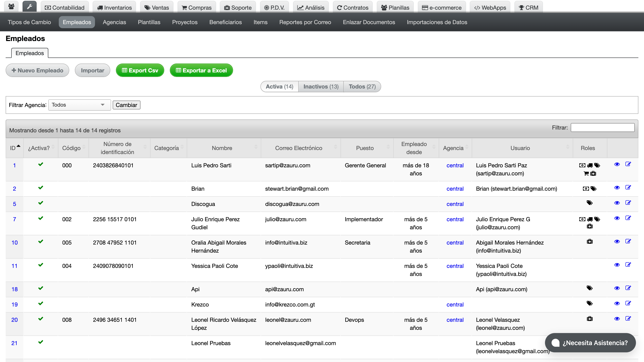This screenshot has width=644, height=362.
Task: Edit Oralia Abigail Morales pencil icon
Action: [628, 241]
